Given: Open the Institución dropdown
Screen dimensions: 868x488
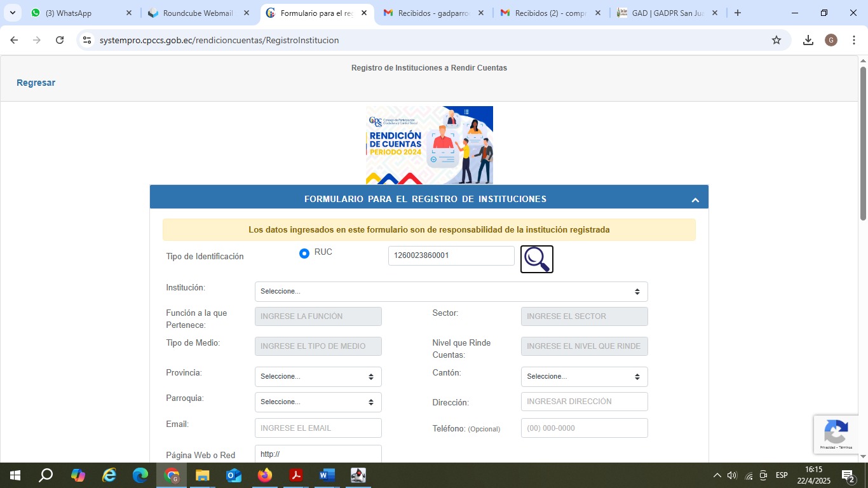Looking at the screenshot, I should tap(451, 292).
